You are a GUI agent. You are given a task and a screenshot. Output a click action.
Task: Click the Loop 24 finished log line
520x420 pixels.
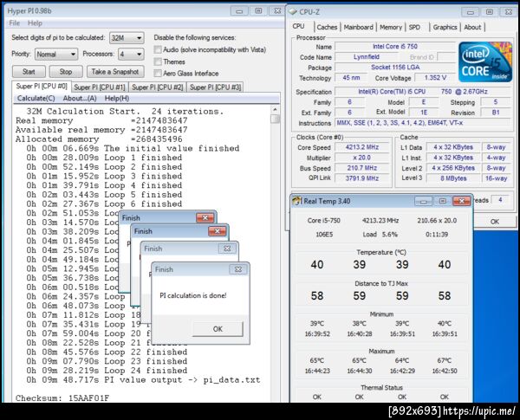(x=107, y=371)
